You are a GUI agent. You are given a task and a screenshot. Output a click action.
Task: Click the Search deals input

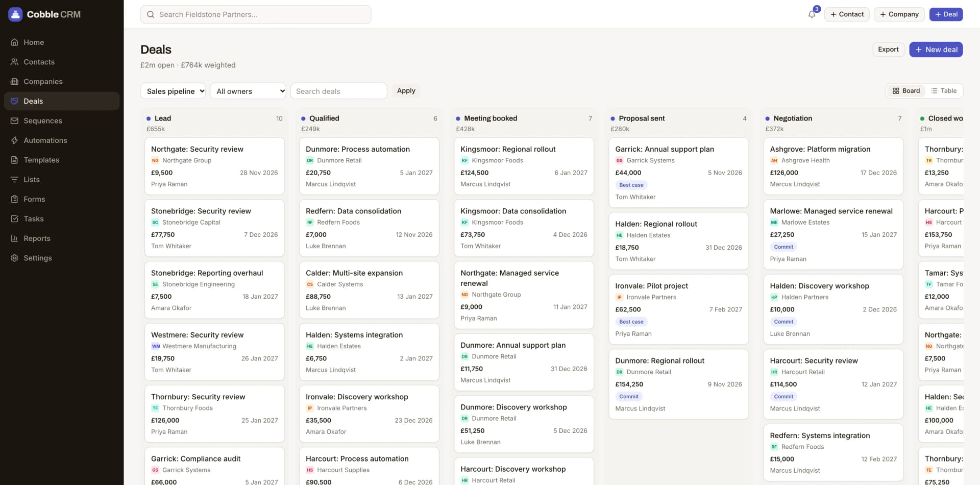(x=338, y=91)
